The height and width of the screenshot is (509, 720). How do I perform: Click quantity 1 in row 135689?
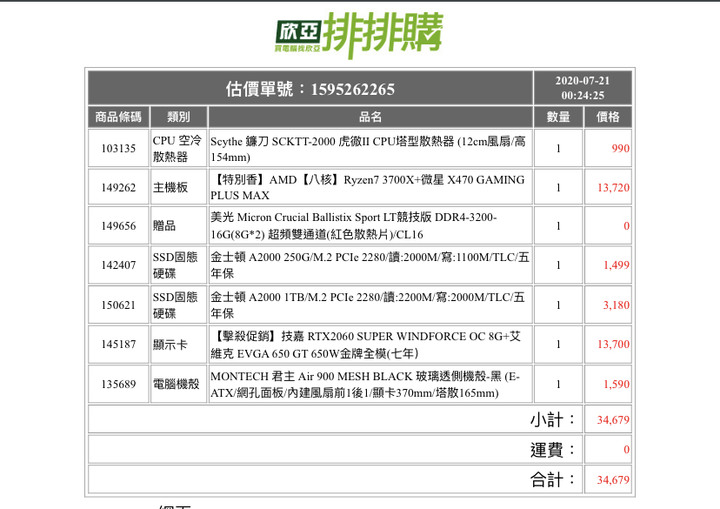558,384
